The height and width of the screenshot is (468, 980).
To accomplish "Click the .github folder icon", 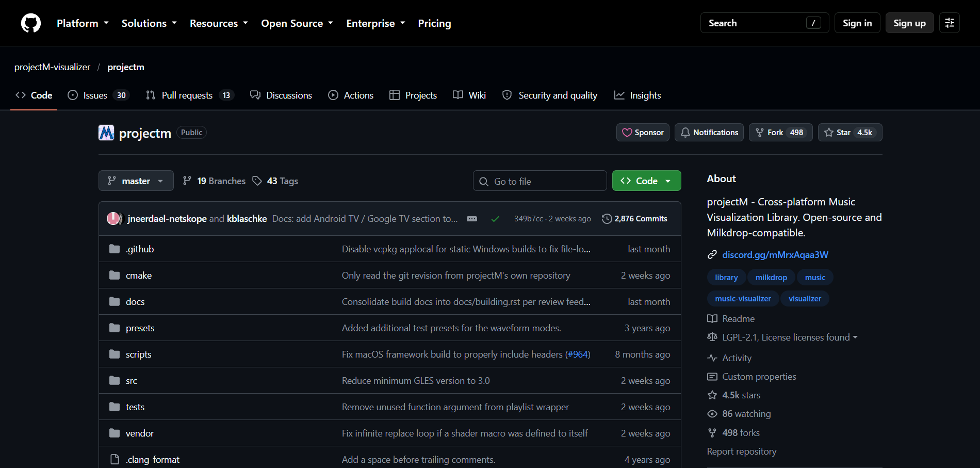I will point(115,249).
